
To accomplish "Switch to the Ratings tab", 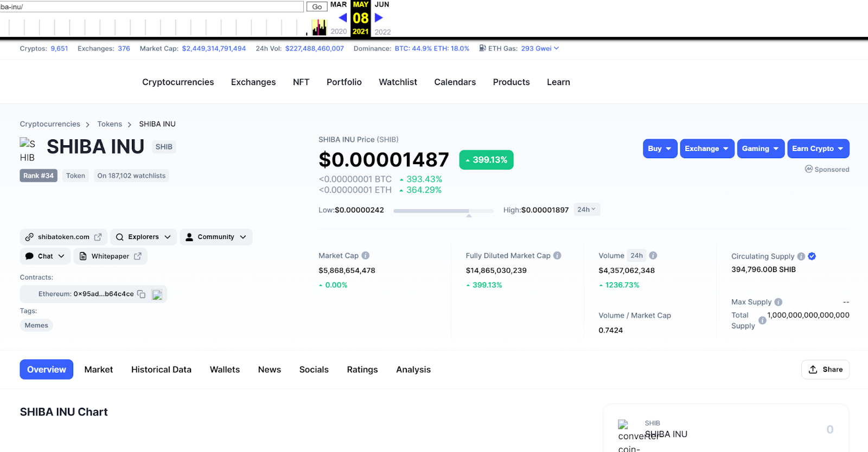I will point(362,370).
